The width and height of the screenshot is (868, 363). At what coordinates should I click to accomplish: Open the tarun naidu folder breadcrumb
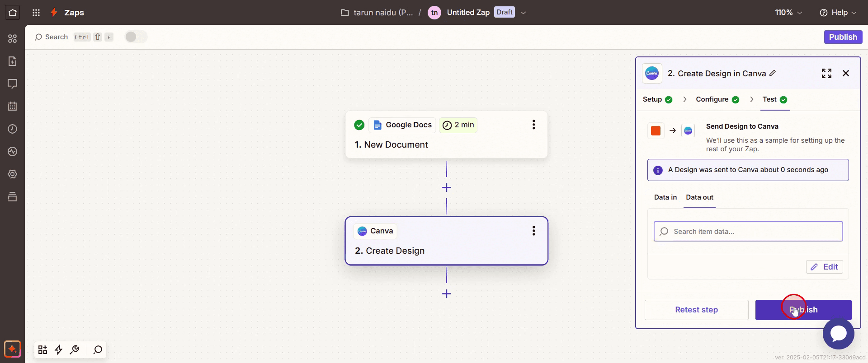click(377, 13)
